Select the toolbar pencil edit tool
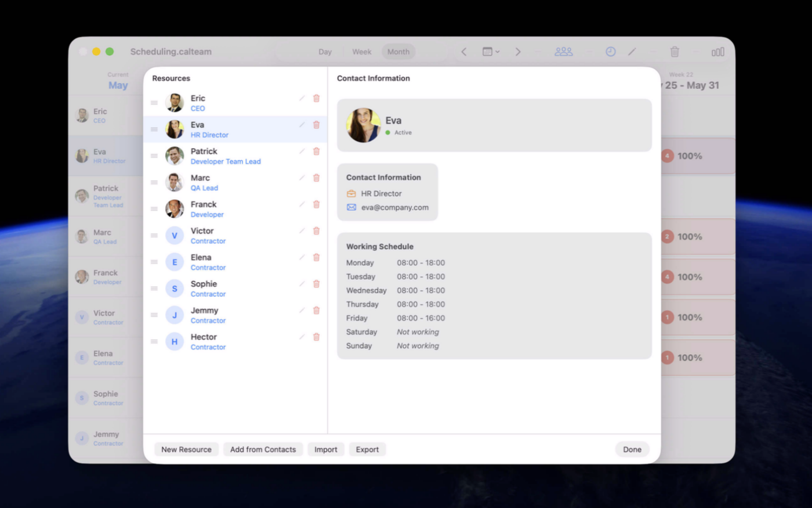812x508 pixels. click(632, 52)
